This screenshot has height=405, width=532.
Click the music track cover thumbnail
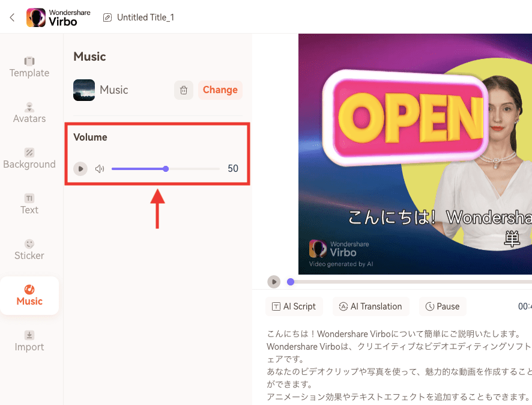coord(84,90)
